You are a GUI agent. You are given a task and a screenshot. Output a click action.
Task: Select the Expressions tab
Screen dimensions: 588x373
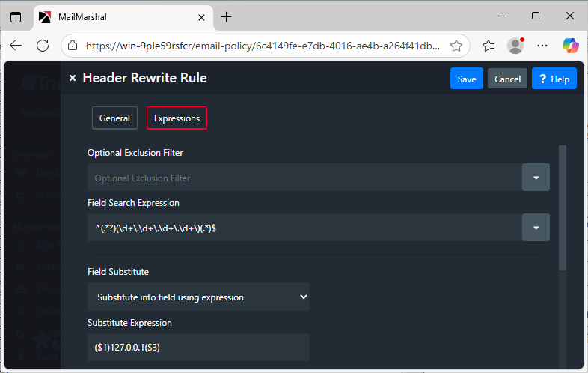177,118
